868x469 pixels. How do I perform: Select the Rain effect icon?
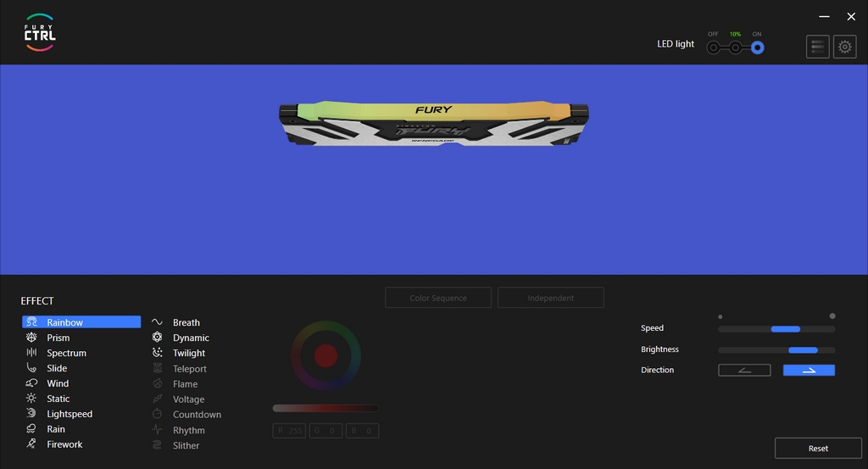[x=31, y=428]
